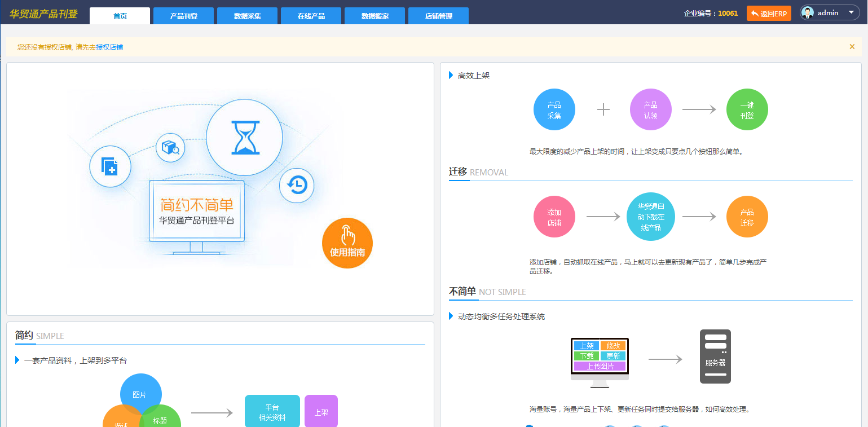The image size is (868, 427).
Task: Click the 返回ERP button
Action: coord(769,14)
